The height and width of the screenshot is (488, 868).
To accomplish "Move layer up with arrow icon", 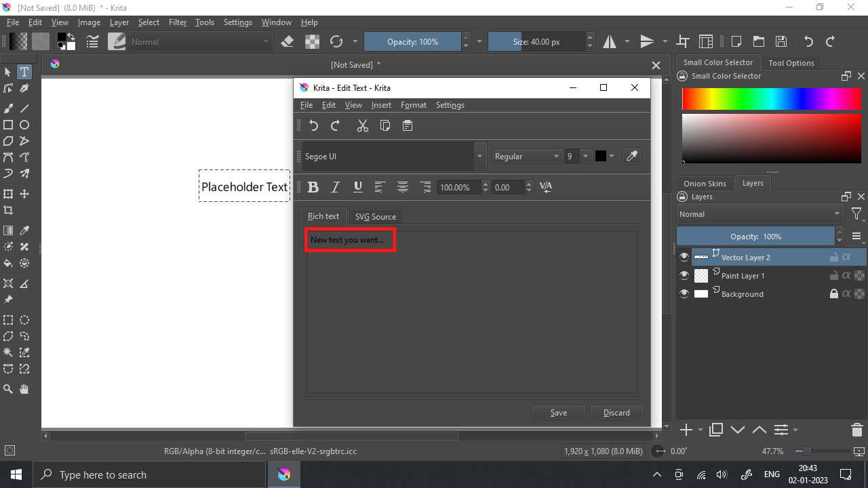I will pyautogui.click(x=759, y=430).
